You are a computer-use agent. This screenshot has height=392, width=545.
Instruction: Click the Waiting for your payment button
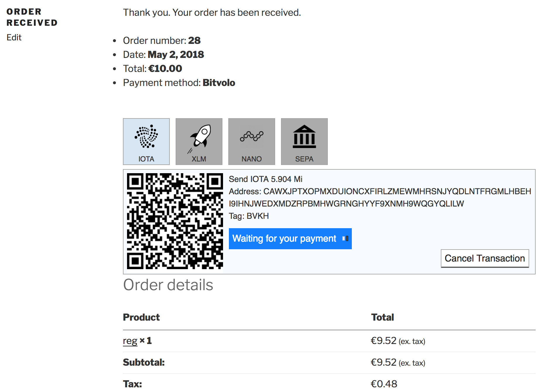click(290, 239)
